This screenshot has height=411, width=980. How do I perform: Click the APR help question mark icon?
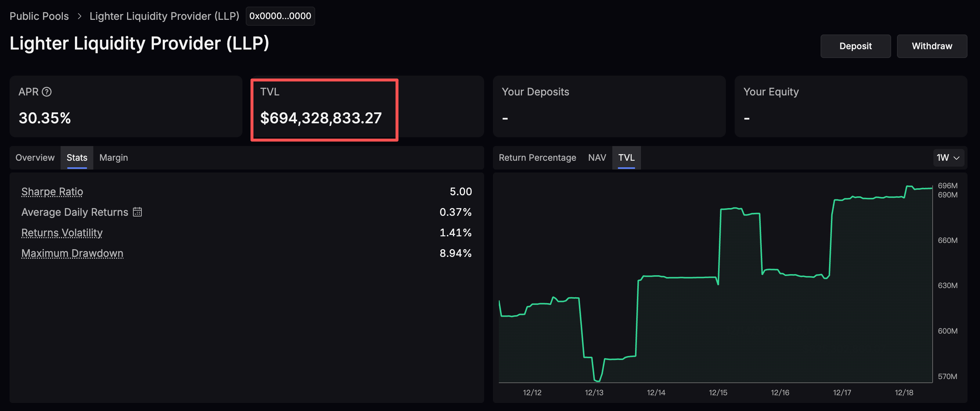click(x=46, y=91)
